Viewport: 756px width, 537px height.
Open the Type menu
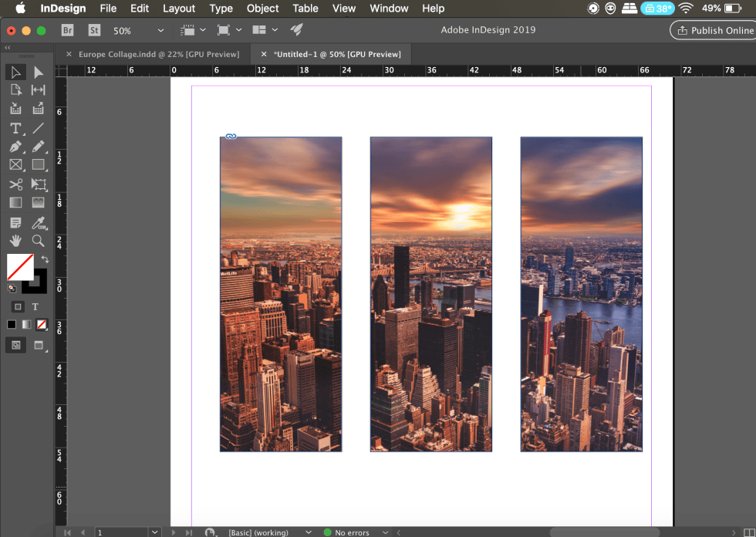click(221, 8)
